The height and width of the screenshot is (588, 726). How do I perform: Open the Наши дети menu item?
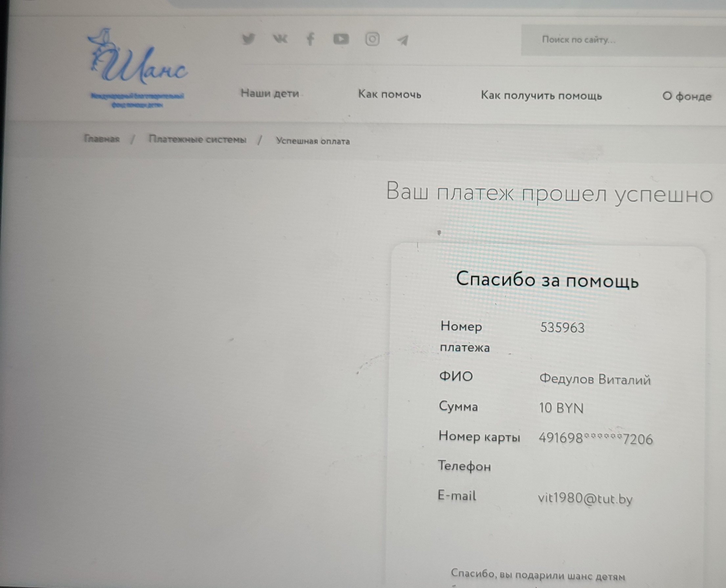click(270, 93)
